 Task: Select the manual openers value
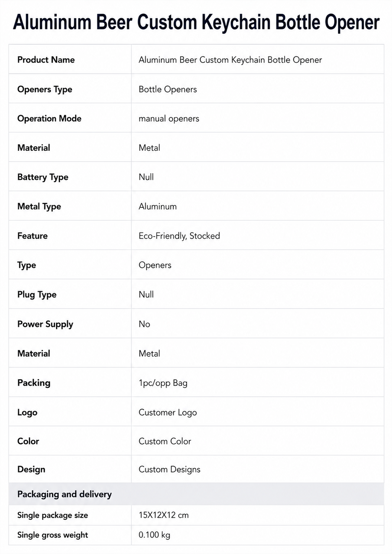tap(169, 119)
